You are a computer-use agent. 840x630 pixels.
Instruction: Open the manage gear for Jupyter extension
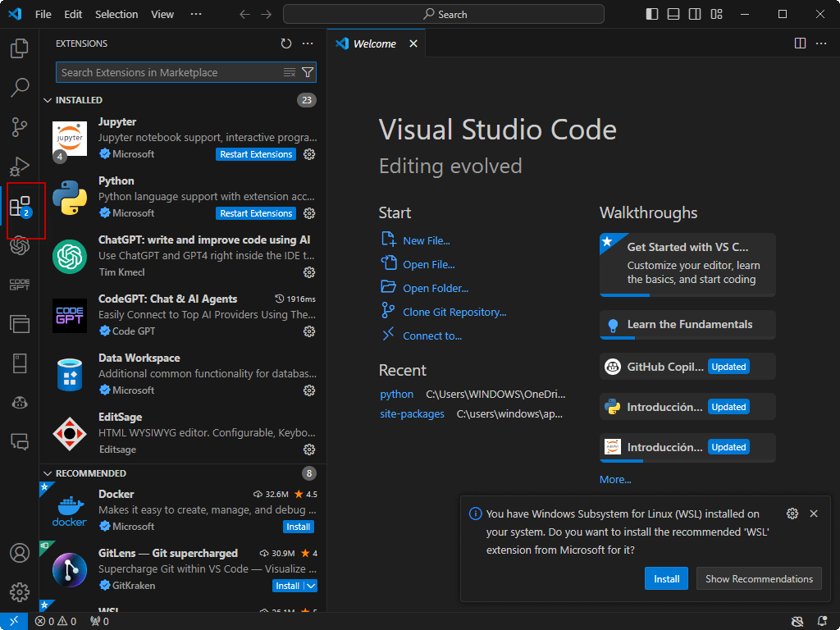(309, 154)
